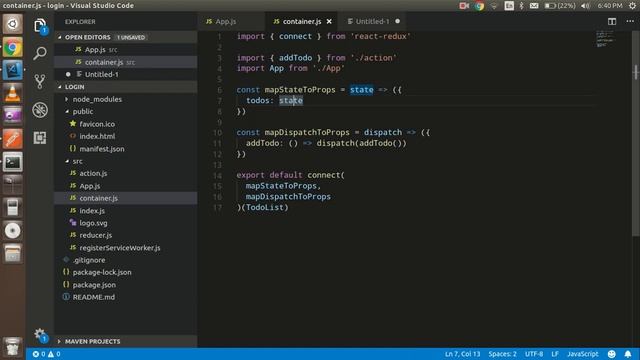Open App.js in Open Editors list

pos(126,49)
